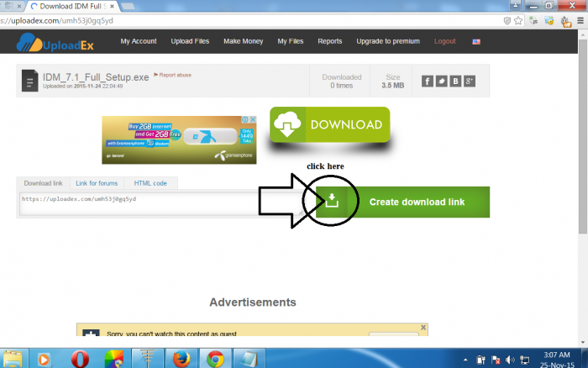This screenshot has width=588, height=368.
Task: Open notepad icon in taskbar
Action: (x=249, y=359)
